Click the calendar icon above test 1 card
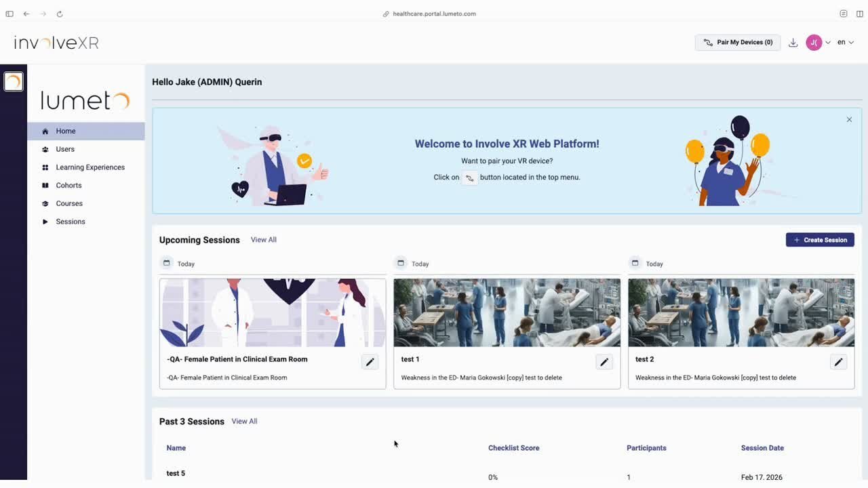The image size is (868, 488). 401,263
